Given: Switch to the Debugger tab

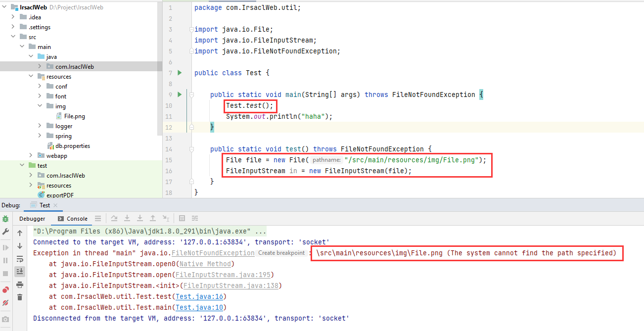Looking at the screenshot, I should tap(32, 218).
